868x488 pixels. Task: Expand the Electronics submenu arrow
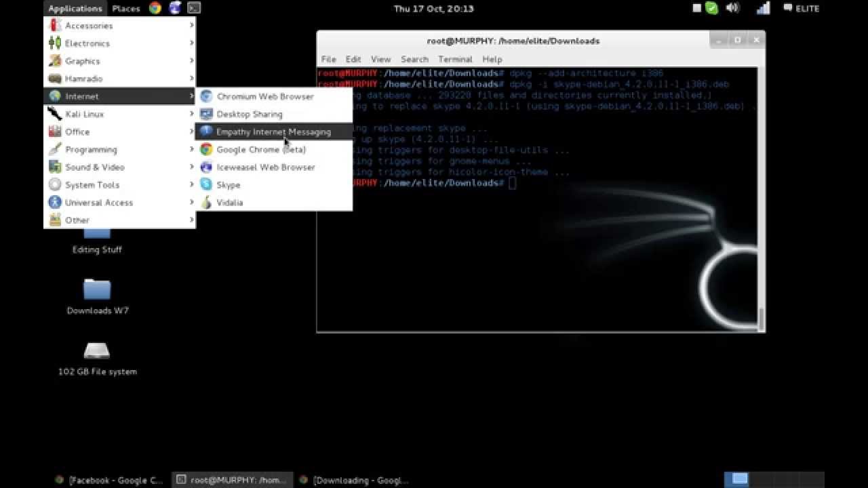192,43
